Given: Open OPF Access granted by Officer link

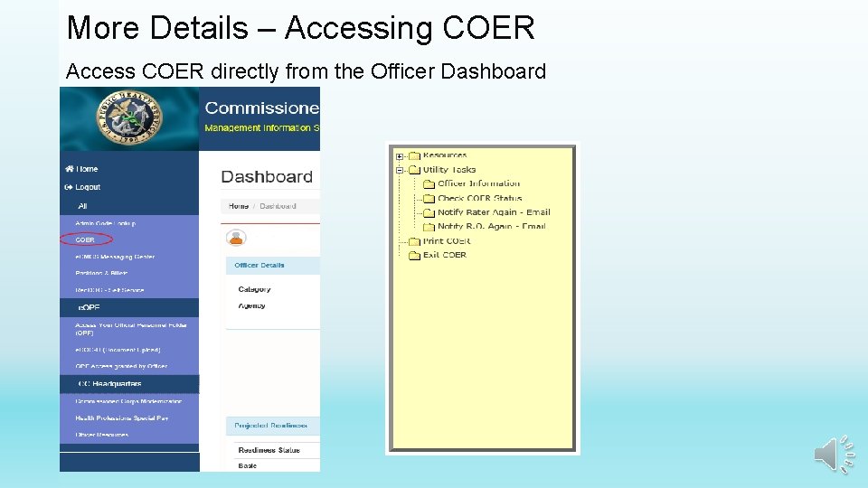Looking at the screenshot, I should (x=121, y=366).
